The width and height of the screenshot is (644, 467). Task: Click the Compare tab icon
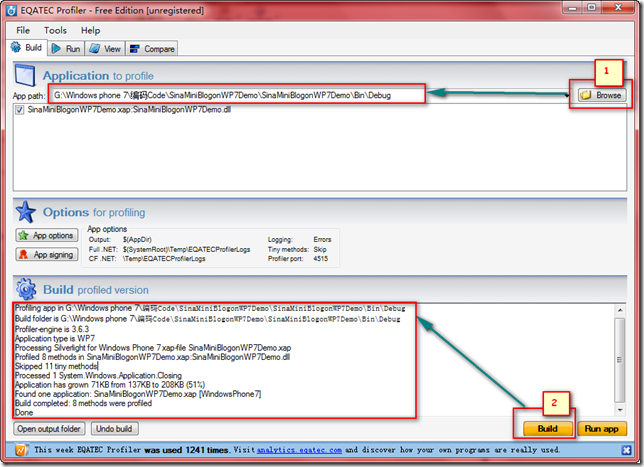point(135,49)
